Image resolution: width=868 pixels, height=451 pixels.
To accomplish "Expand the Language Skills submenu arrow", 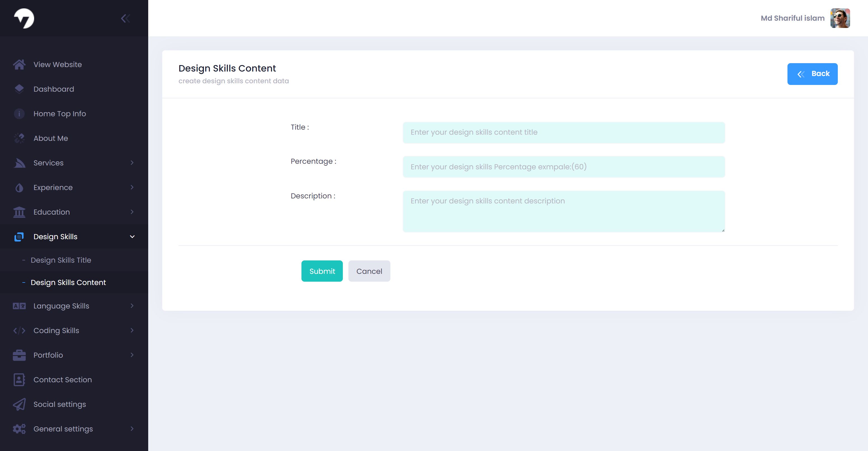I will (132, 306).
